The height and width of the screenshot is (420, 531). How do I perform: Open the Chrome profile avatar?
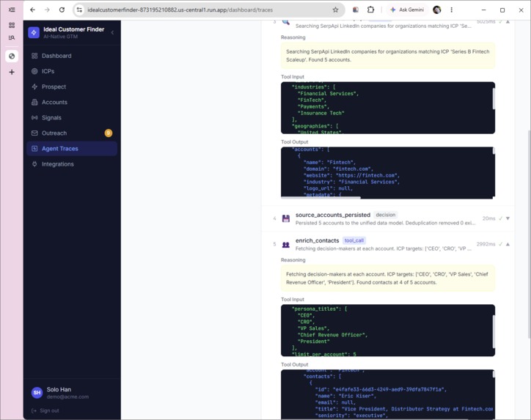point(437,10)
